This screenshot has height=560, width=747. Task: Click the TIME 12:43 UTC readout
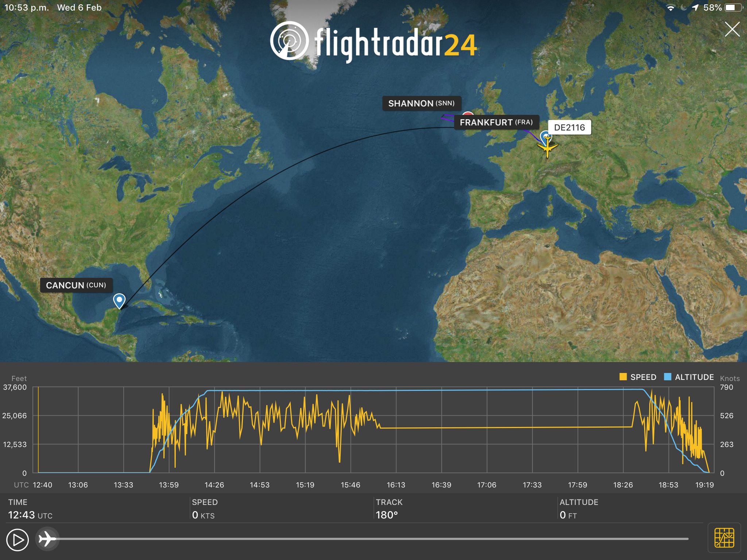coord(30,515)
